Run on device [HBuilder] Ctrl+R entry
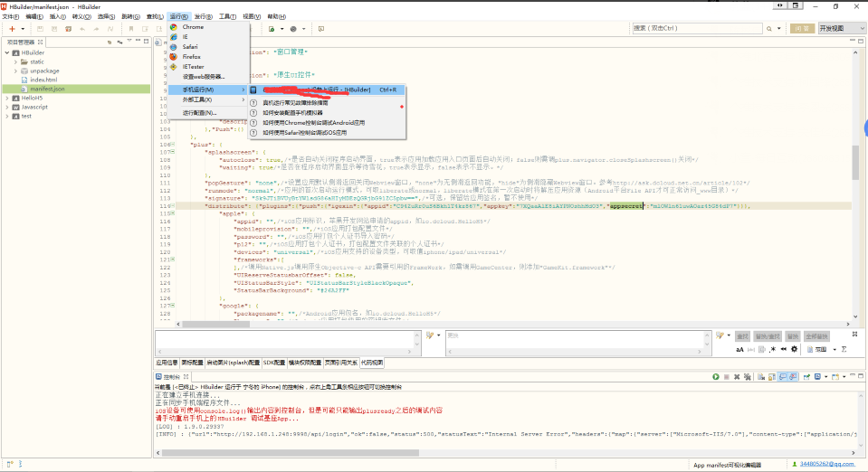The width and height of the screenshot is (868, 472). point(327,90)
